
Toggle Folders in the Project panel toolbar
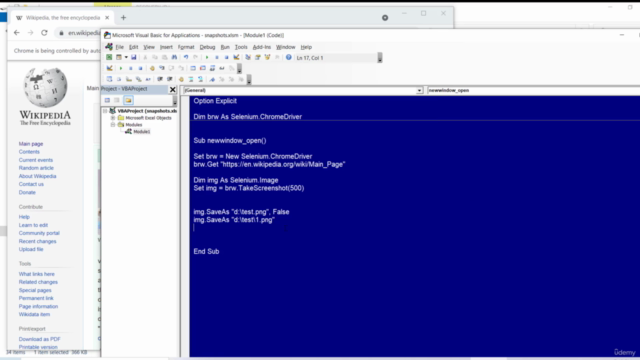click(x=128, y=100)
